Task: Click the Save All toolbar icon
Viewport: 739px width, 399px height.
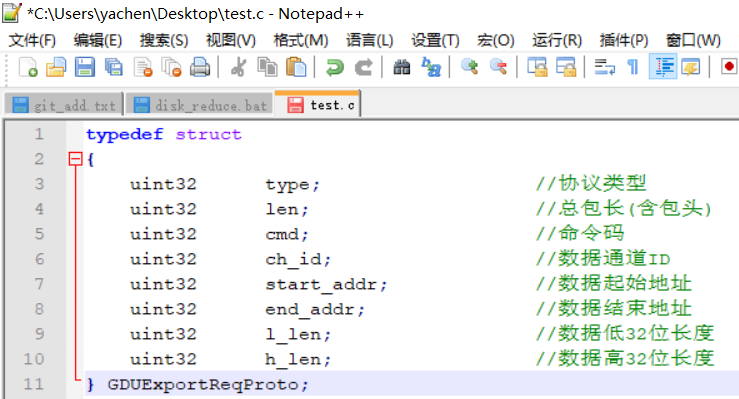Action: pos(114,67)
